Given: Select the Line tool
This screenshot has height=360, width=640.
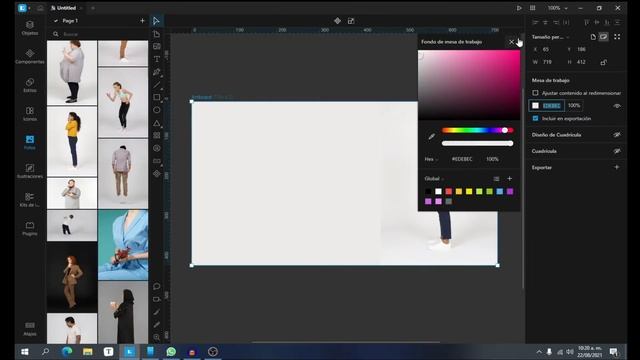Looking at the screenshot, I should 157,85.
